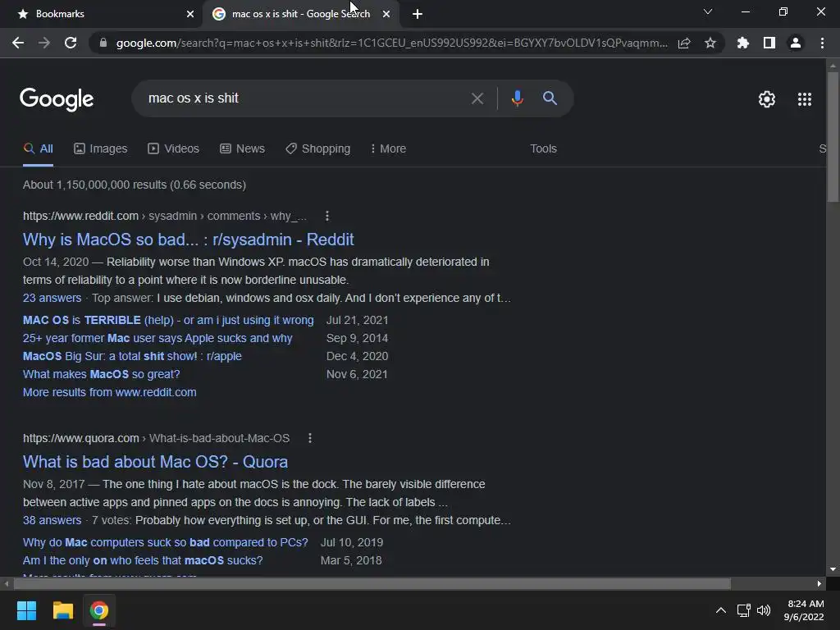Open the '38 answers' Quora link

tap(52, 520)
